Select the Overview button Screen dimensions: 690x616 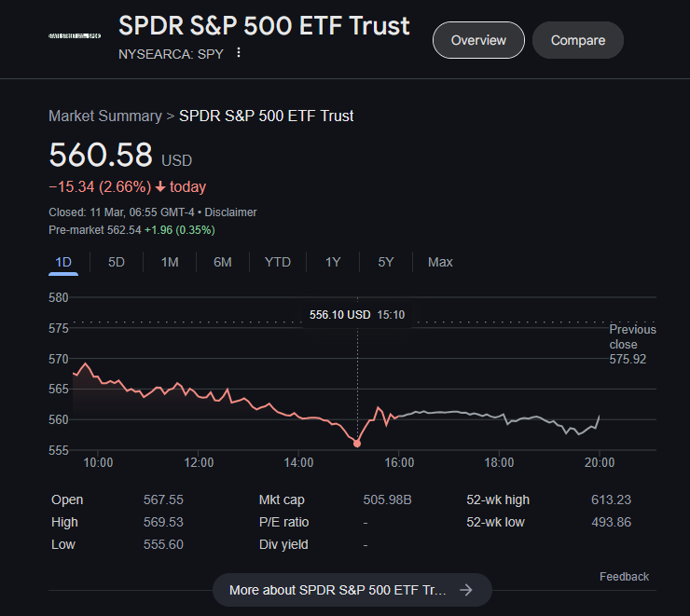(x=478, y=40)
